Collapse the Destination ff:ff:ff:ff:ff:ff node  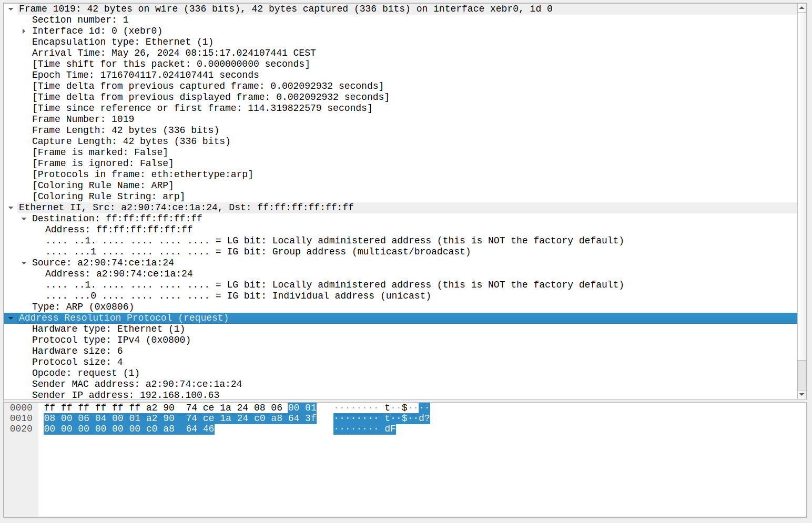[x=24, y=219]
